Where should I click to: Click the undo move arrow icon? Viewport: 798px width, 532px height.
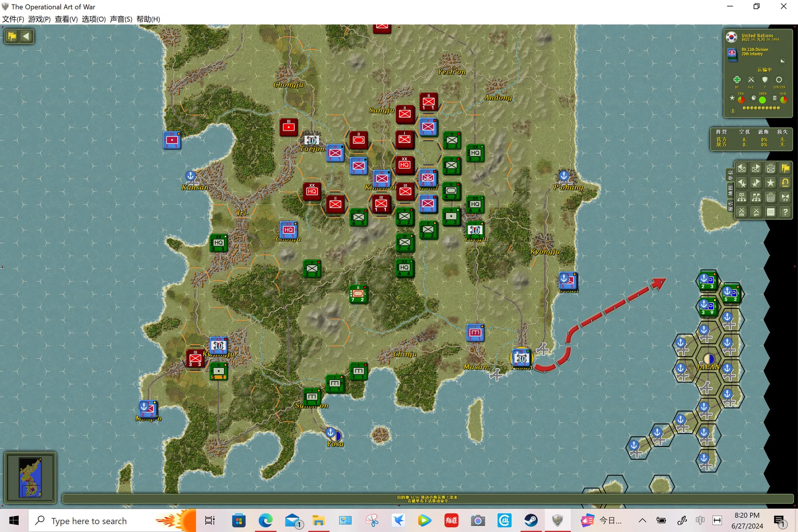[785, 182]
